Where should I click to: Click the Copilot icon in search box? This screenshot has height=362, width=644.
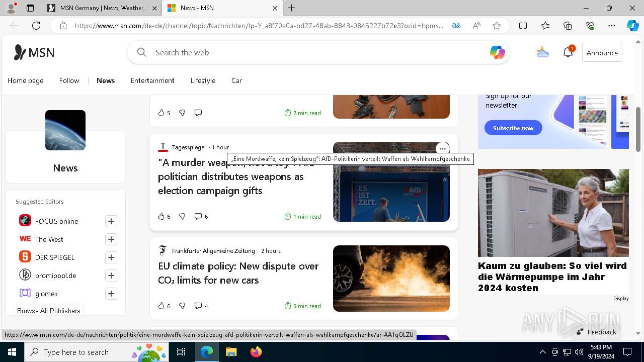point(497,52)
